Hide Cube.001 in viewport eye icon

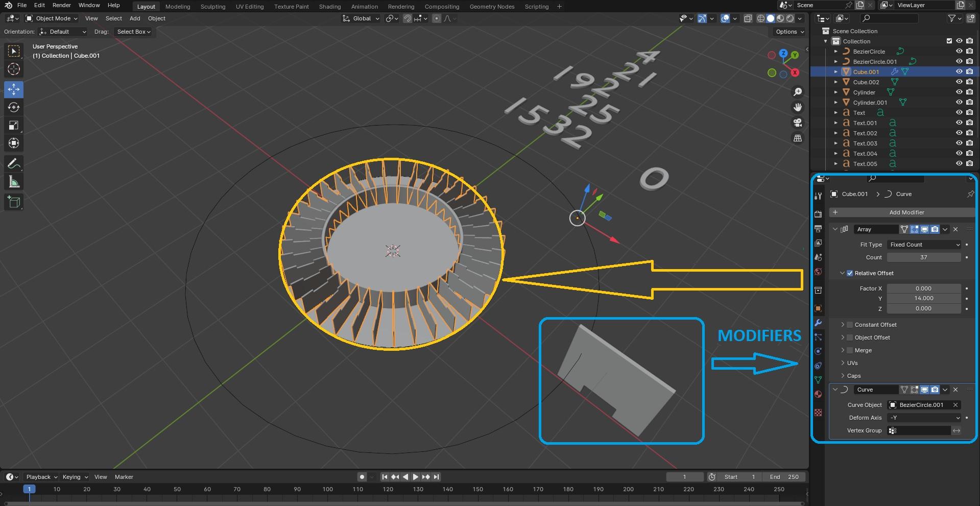coord(959,72)
